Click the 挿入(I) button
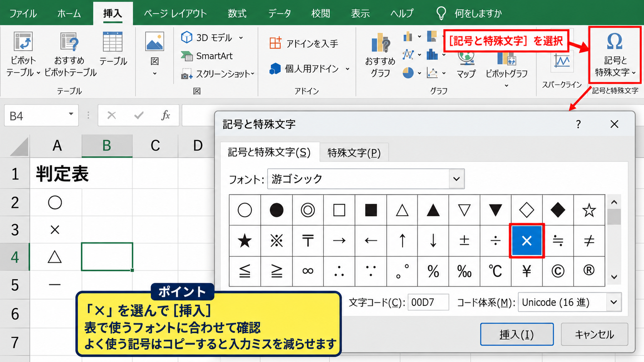The width and height of the screenshot is (644, 362). pyautogui.click(x=517, y=334)
